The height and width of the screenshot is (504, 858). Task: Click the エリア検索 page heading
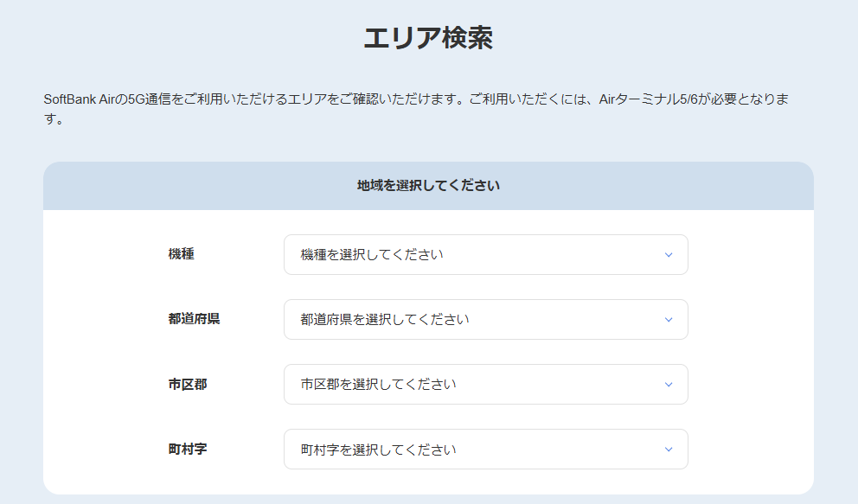tap(428, 38)
